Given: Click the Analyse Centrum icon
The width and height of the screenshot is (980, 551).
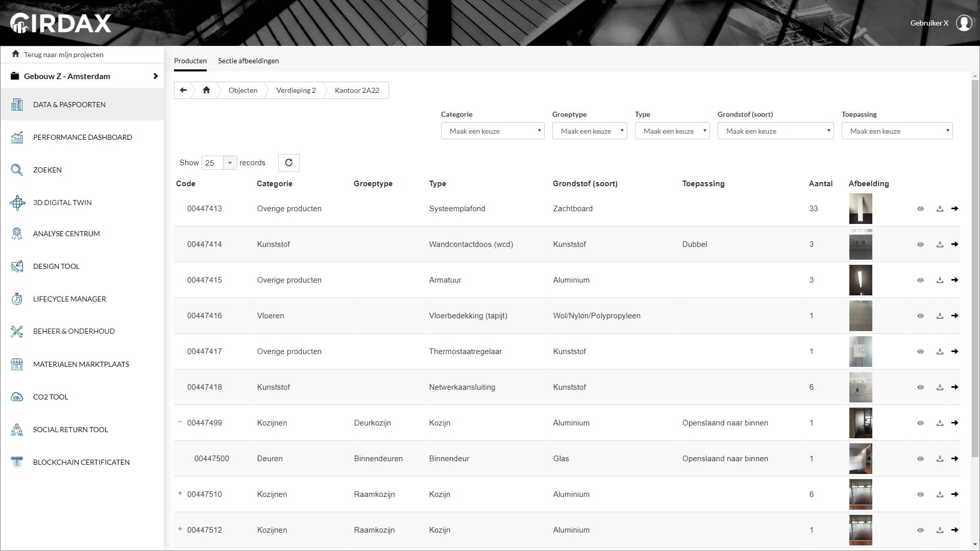Looking at the screenshot, I should (x=17, y=234).
